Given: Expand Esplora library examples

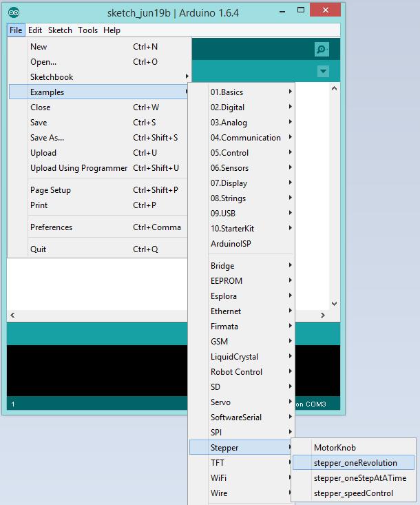Looking at the screenshot, I should pos(242,296).
